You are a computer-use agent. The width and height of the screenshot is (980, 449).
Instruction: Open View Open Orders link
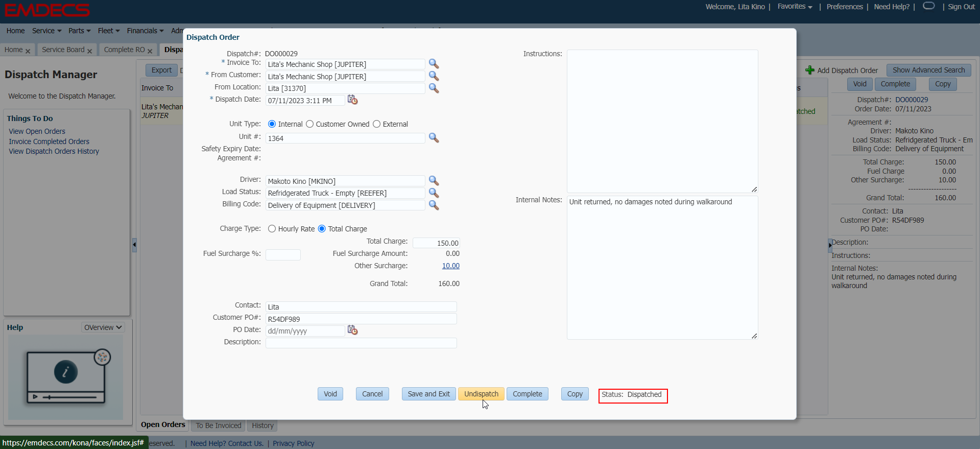(x=37, y=131)
